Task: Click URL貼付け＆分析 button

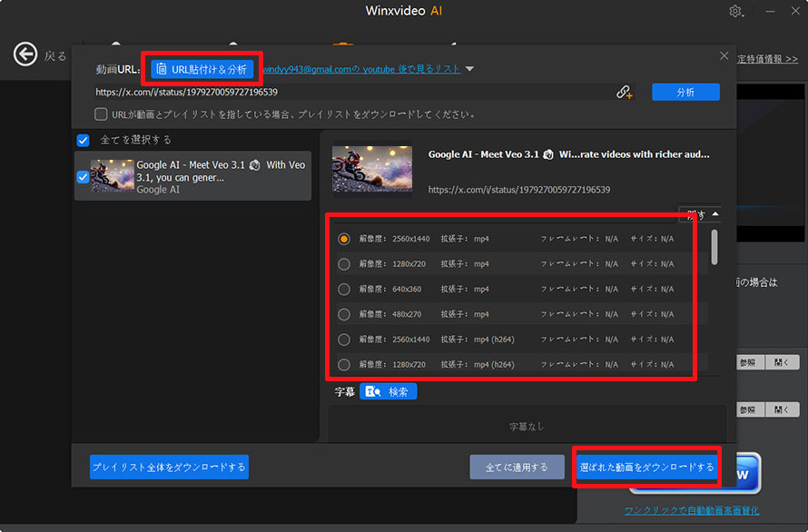Action: [202, 69]
